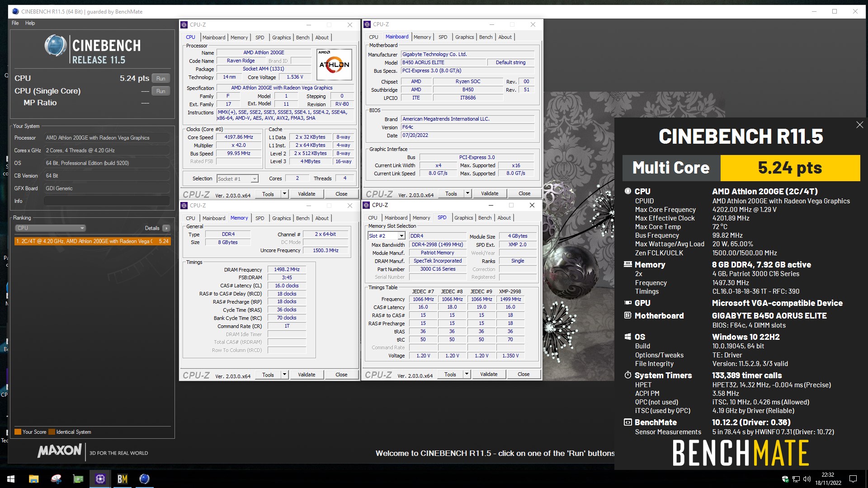
Task: Open the Cinebench File menu
Action: coord(15,23)
